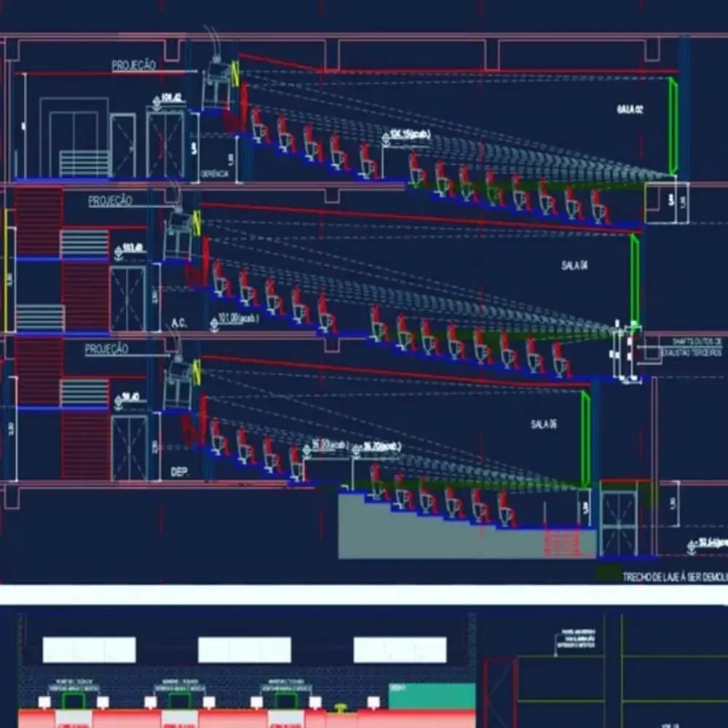This screenshot has width=728, height=728.
Task: Click the middle white rectangle in lower drawing
Action: coord(244,649)
